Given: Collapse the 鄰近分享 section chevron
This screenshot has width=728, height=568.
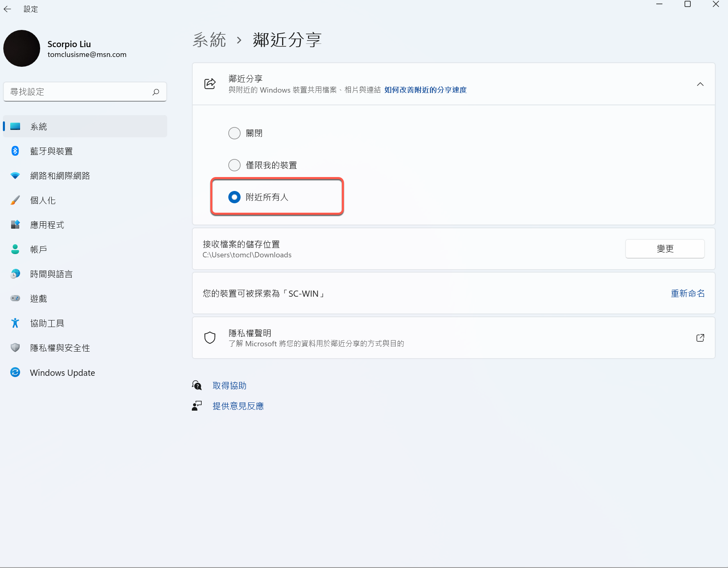Looking at the screenshot, I should pyautogui.click(x=700, y=84).
